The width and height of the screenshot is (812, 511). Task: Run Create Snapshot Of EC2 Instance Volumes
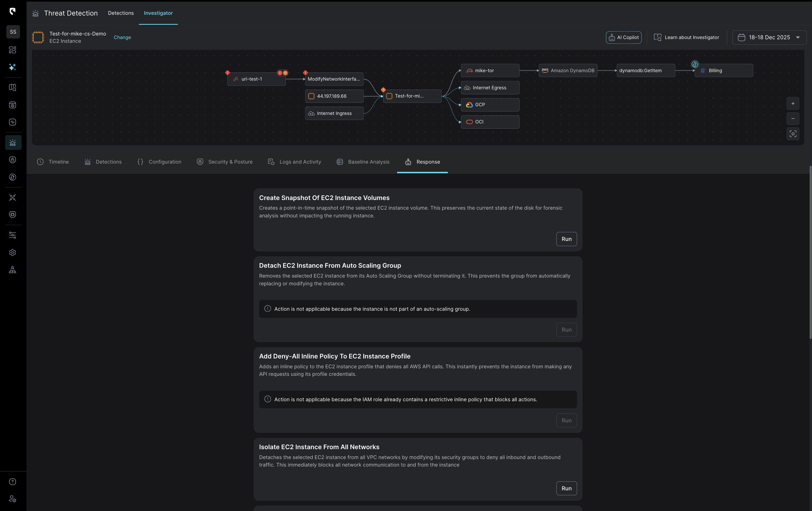(x=566, y=239)
